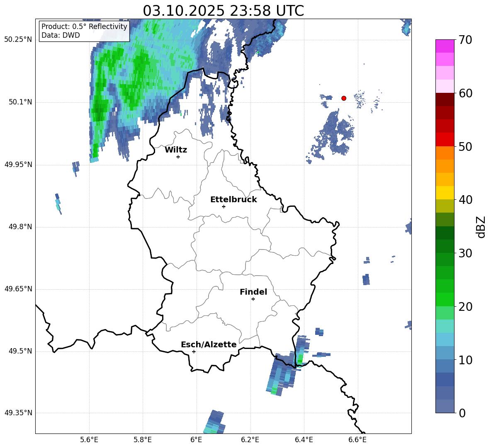Image resolution: width=491 pixels, height=448 pixels.
Task: Click the 10 colorbar tick label
Action: [465, 360]
